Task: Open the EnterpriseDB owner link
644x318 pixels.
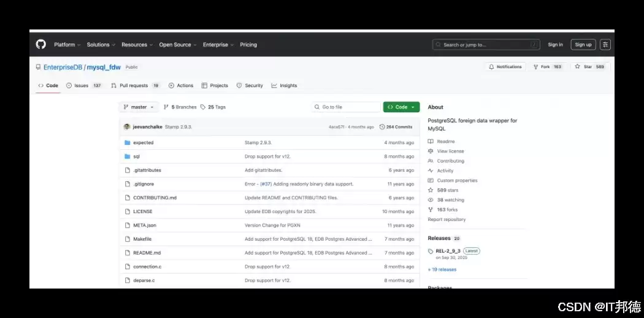Action: pos(63,67)
